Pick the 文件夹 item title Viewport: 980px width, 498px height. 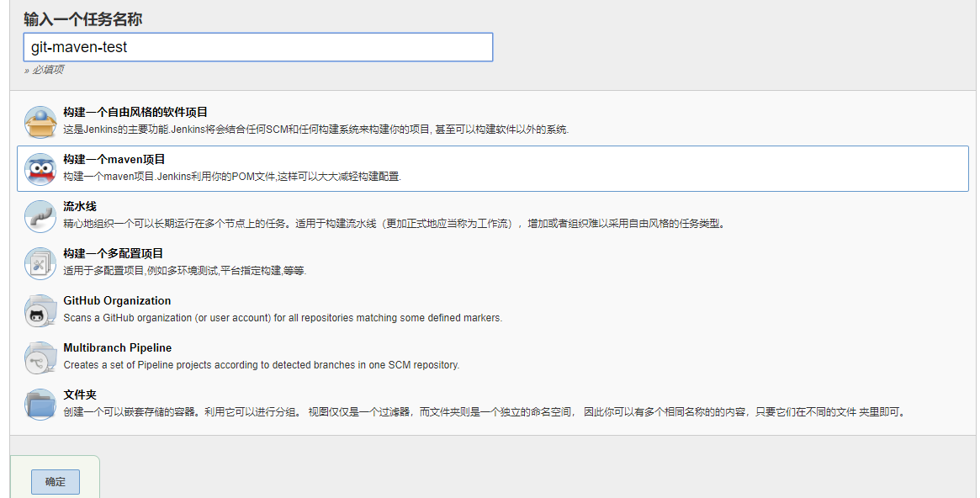pos(80,395)
